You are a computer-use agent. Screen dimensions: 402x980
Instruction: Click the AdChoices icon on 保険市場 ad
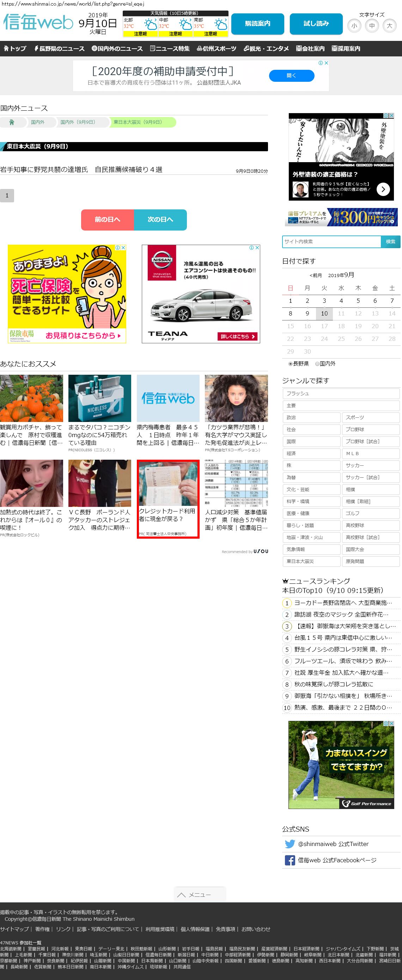point(118,247)
